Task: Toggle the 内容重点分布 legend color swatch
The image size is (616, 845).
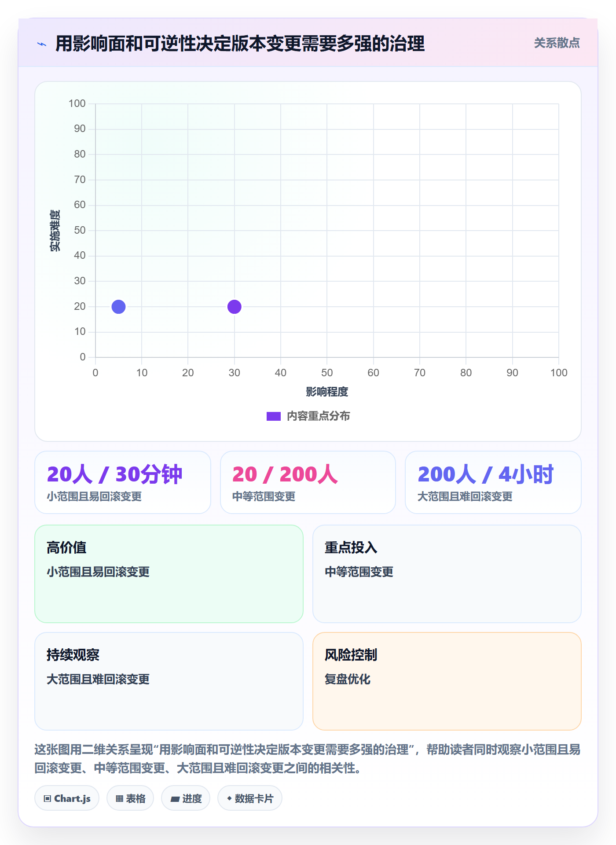Action: pyautogui.click(x=273, y=416)
